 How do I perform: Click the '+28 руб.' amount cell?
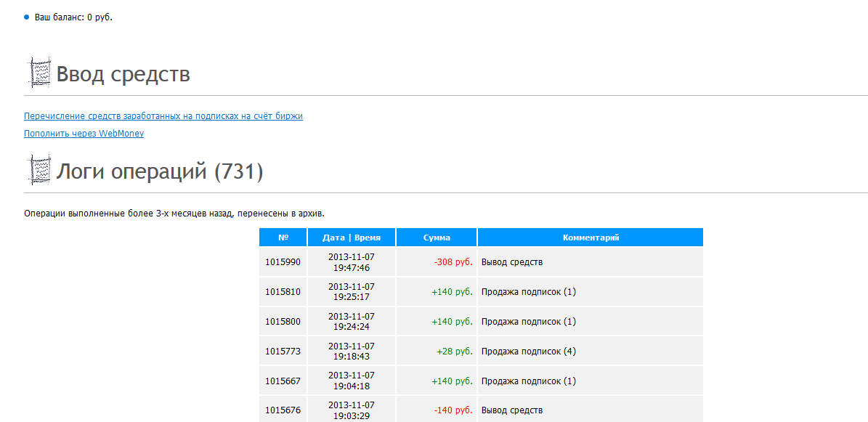point(437,351)
